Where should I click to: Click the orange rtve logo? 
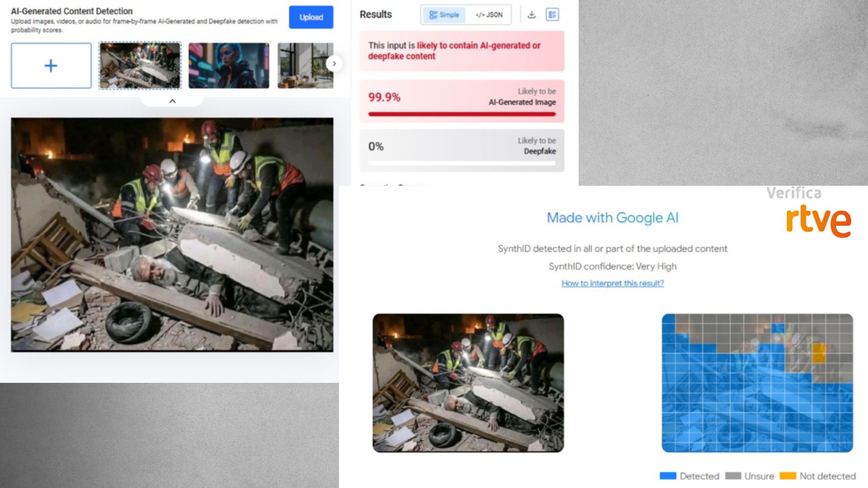pyautogui.click(x=818, y=221)
